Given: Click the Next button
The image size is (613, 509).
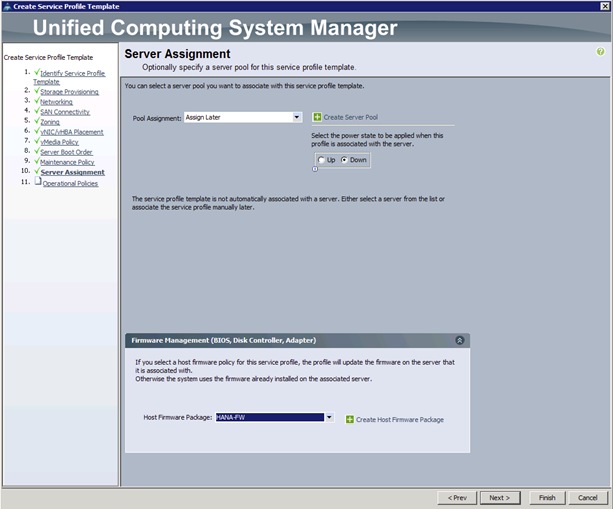Looking at the screenshot, I should click(500, 498).
